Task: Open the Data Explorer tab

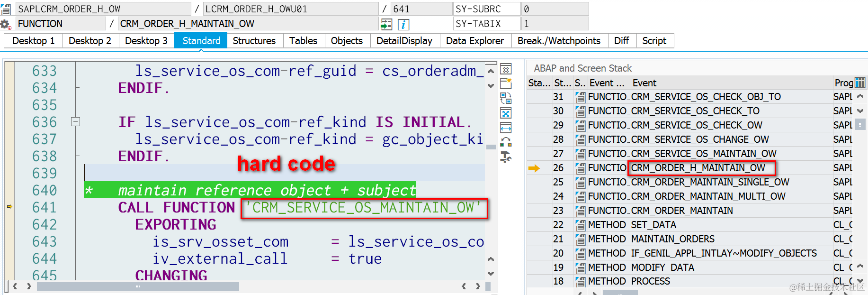Action: coord(475,41)
